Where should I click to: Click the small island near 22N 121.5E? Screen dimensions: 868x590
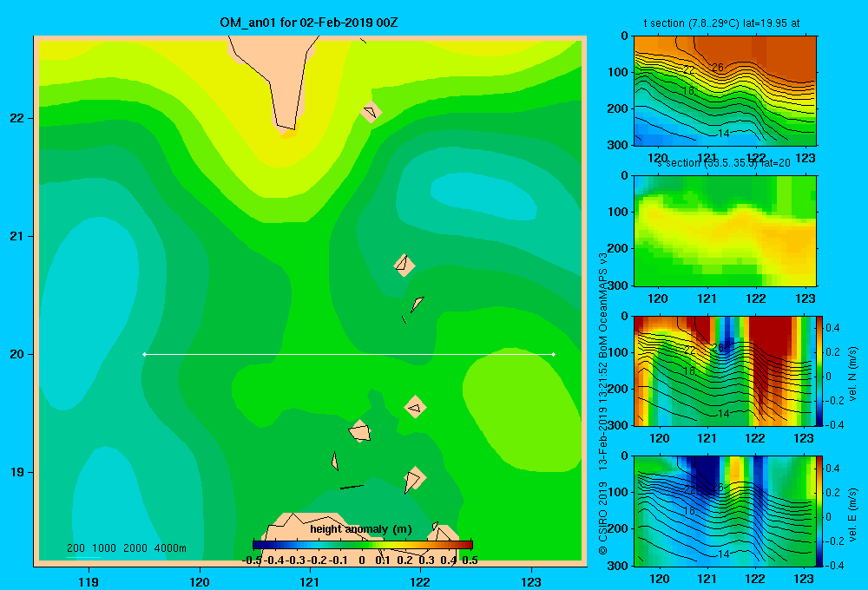pos(371,112)
